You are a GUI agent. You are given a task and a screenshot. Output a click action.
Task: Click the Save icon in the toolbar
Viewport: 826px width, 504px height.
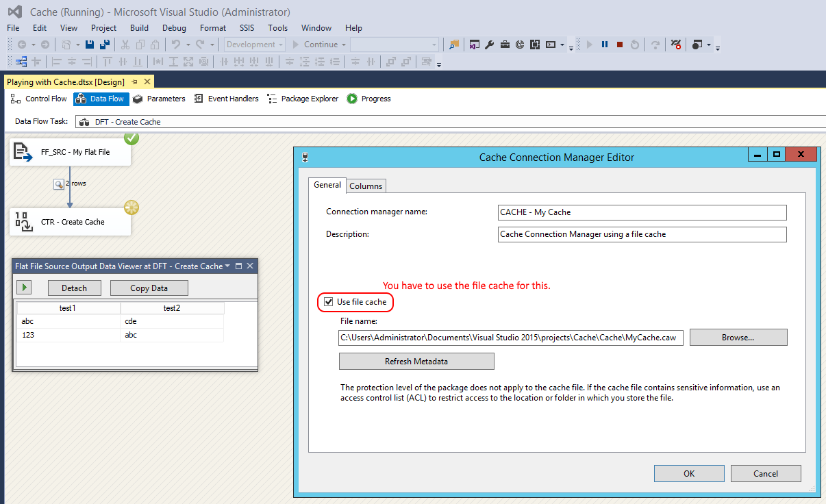tap(90, 45)
